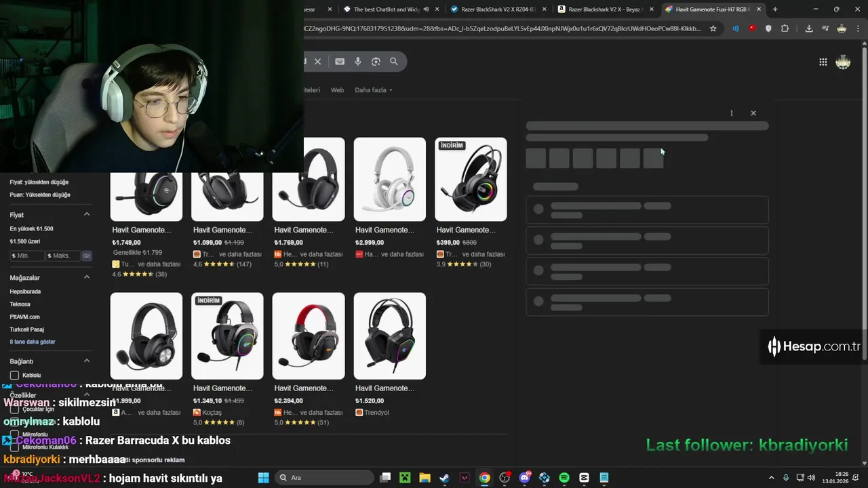Open Discord from the taskbar
Viewport: 868px width, 488px height.
tap(524, 478)
